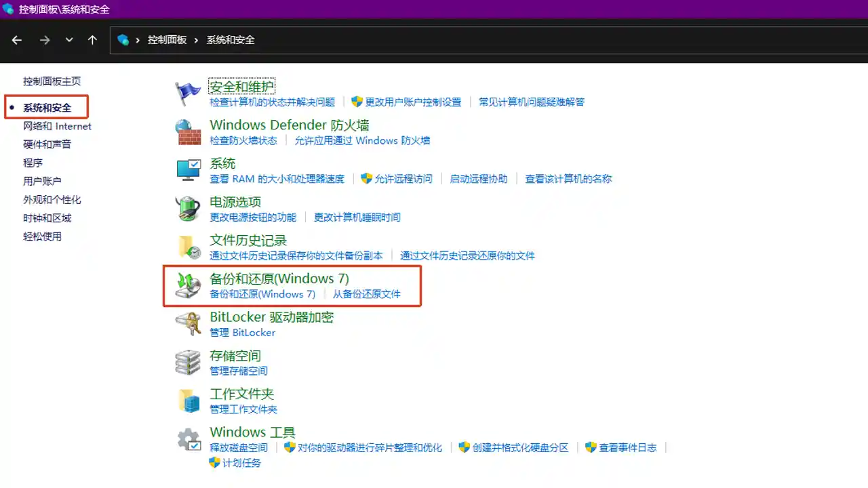
Task: Click 释放磁盘空间 link
Action: pos(239,448)
